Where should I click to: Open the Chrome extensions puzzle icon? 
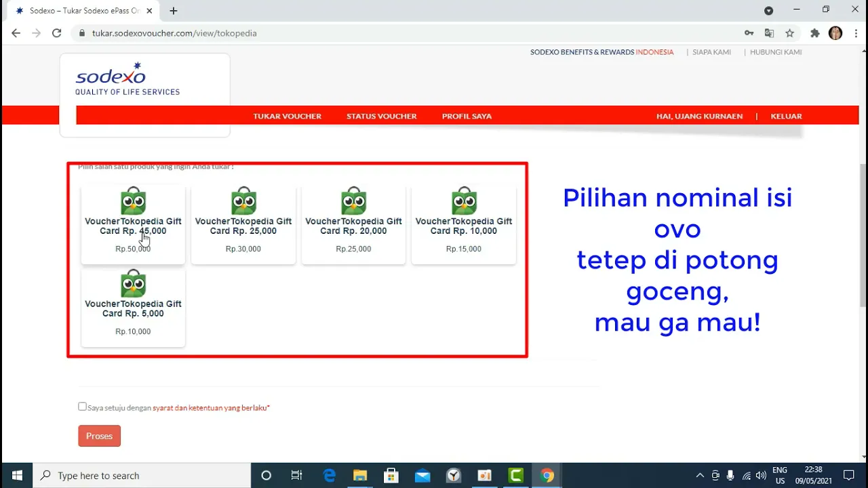click(815, 33)
